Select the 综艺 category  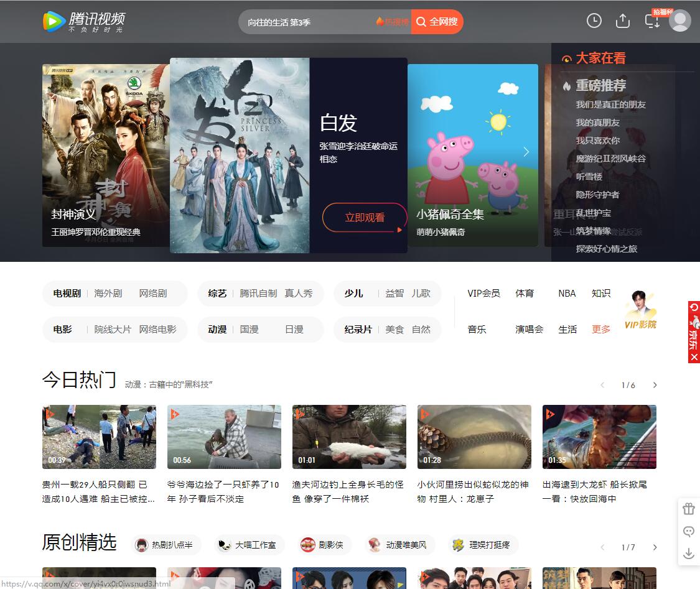click(x=217, y=293)
